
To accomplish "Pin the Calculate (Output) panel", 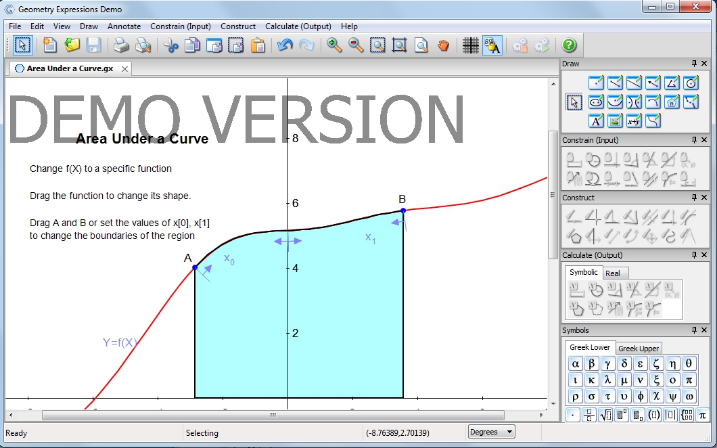I will tap(695, 255).
